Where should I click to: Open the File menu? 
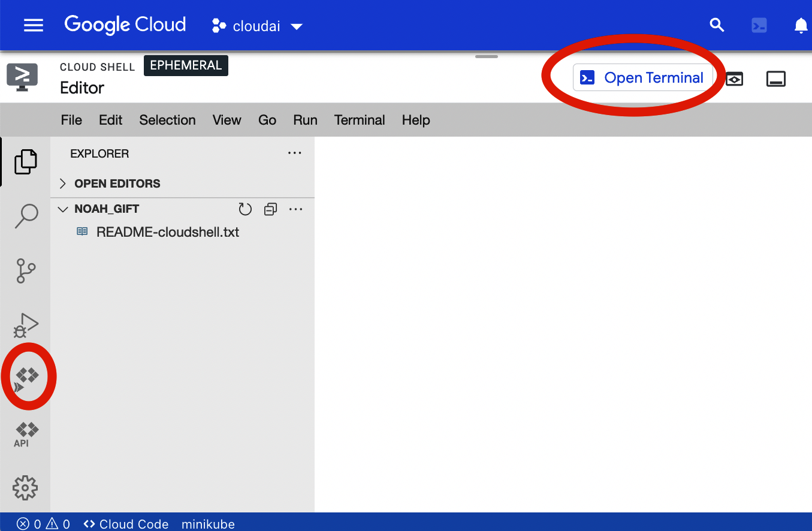pos(71,120)
